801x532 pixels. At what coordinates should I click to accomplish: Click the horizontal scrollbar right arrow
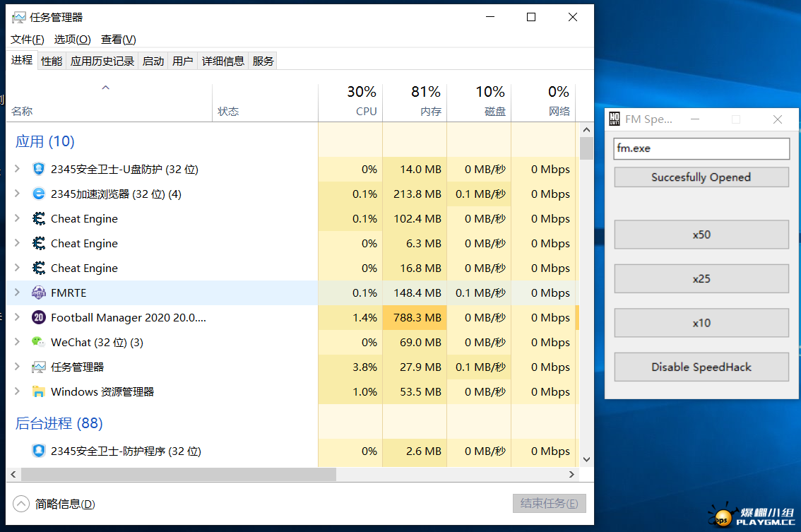[x=571, y=474]
